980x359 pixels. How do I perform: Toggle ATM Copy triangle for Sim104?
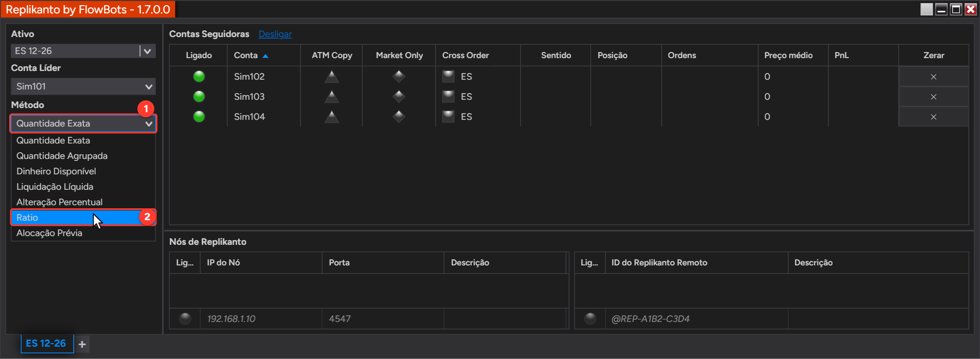point(332,117)
